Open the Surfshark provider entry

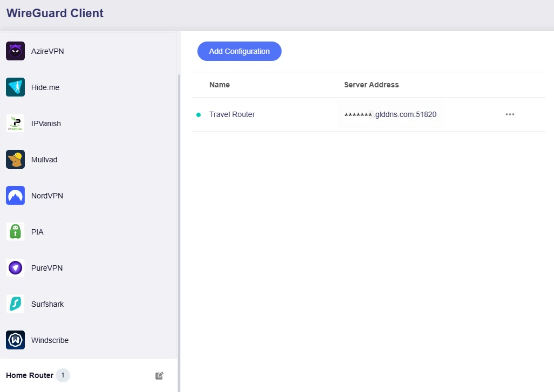(x=47, y=304)
